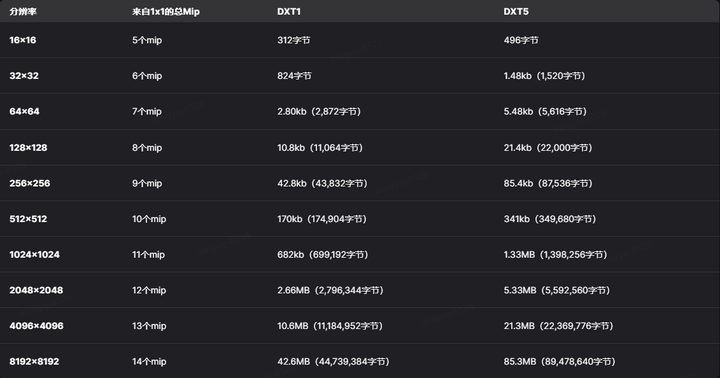Click the 64×64 row label

pos(24,112)
